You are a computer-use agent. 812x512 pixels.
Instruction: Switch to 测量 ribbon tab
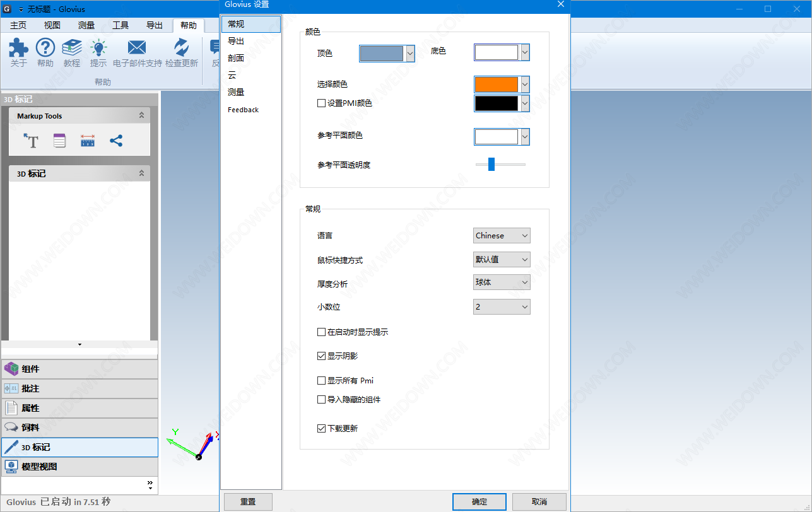pyautogui.click(x=86, y=25)
